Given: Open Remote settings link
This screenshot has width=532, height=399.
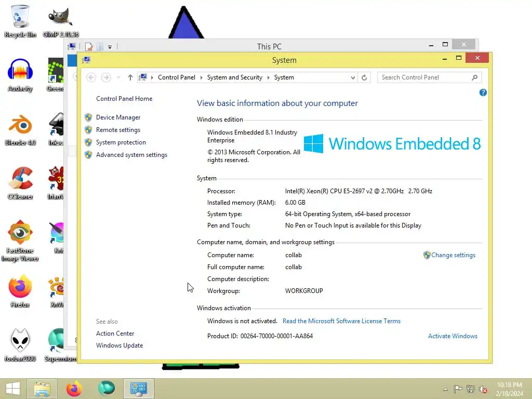Looking at the screenshot, I should 118,130.
